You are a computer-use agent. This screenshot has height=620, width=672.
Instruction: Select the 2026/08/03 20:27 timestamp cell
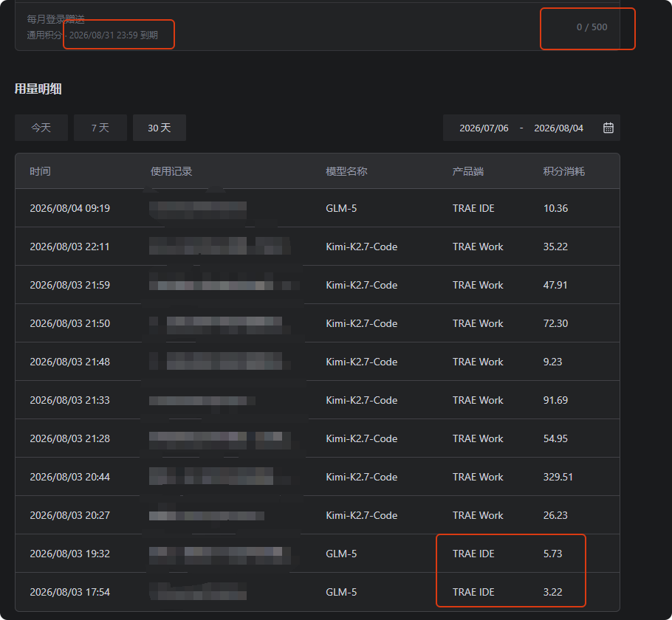click(x=70, y=515)
